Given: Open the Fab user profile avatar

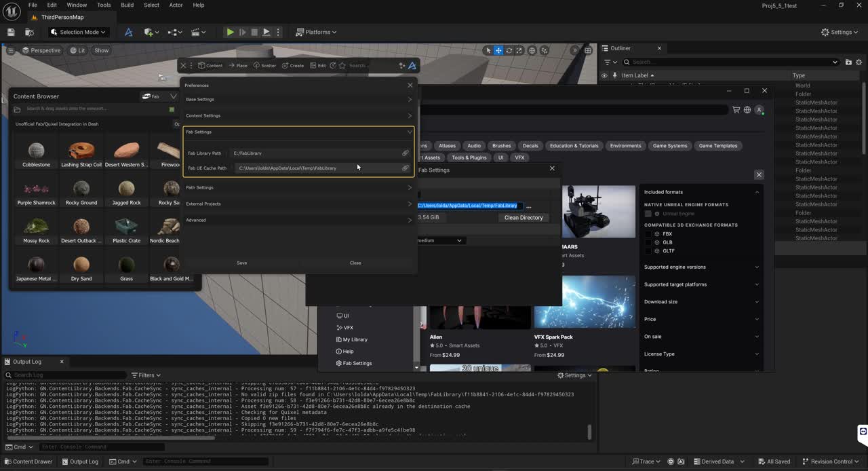Looking at the screenshot, I should click(759, 109).
